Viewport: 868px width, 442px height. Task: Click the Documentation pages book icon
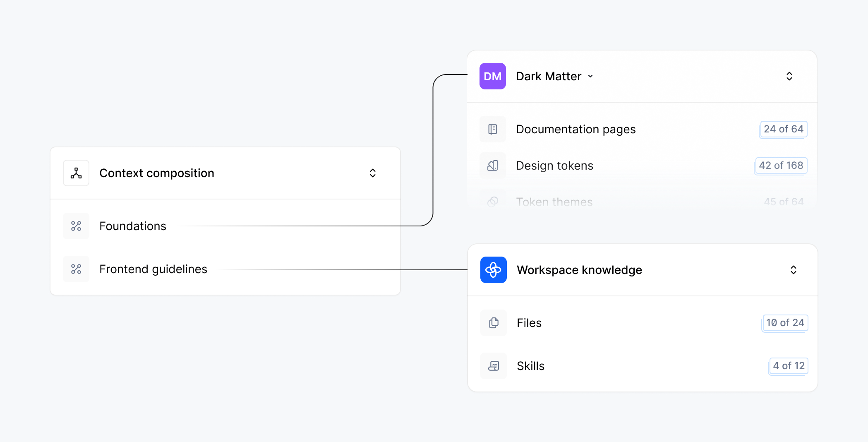point(493,129)
